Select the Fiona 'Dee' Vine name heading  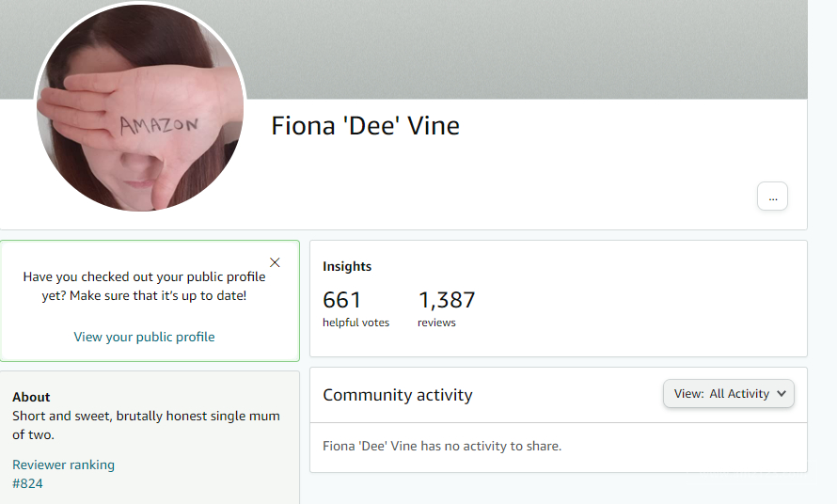coord(365,126)
